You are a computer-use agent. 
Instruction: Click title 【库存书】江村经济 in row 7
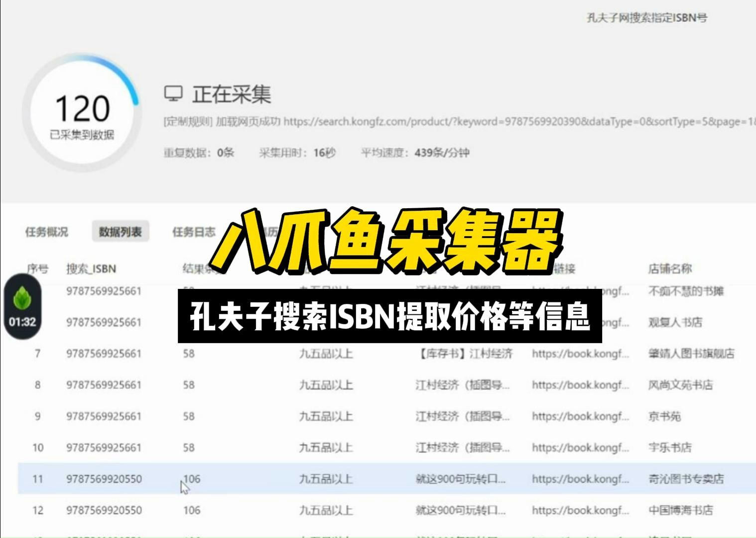464,354
